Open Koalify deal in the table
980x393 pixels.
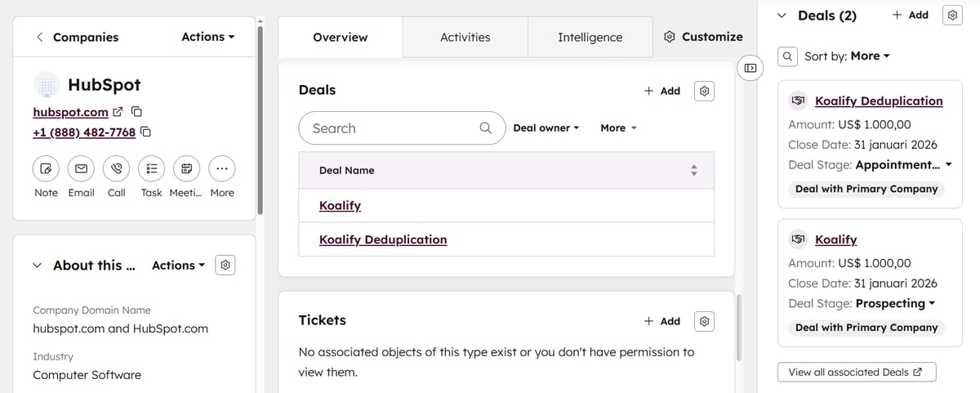click(x=340, y=205)
